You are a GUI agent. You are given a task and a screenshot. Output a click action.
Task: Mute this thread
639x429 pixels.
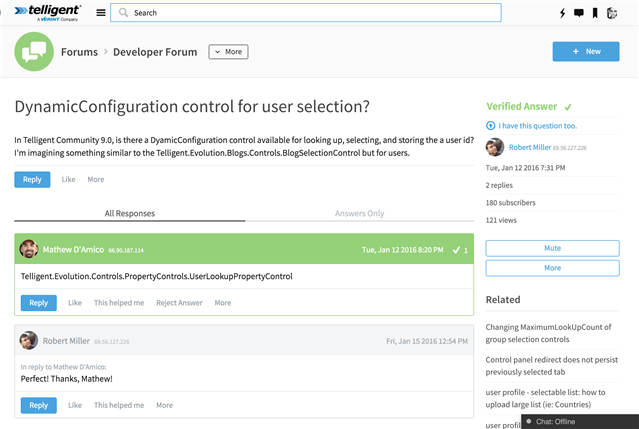(x=553, y=248)
